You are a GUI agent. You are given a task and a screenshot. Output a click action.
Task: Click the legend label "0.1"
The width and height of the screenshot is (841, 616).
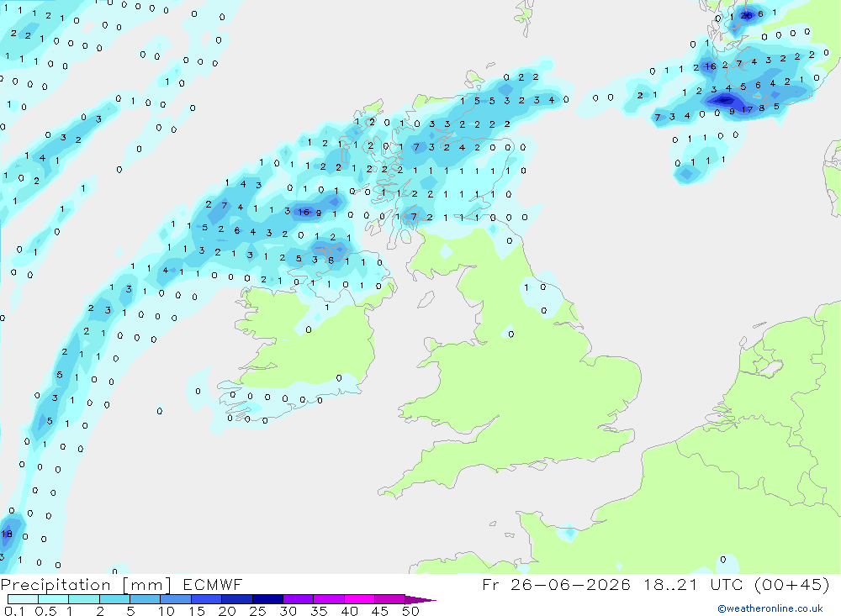tap(14, 611)
